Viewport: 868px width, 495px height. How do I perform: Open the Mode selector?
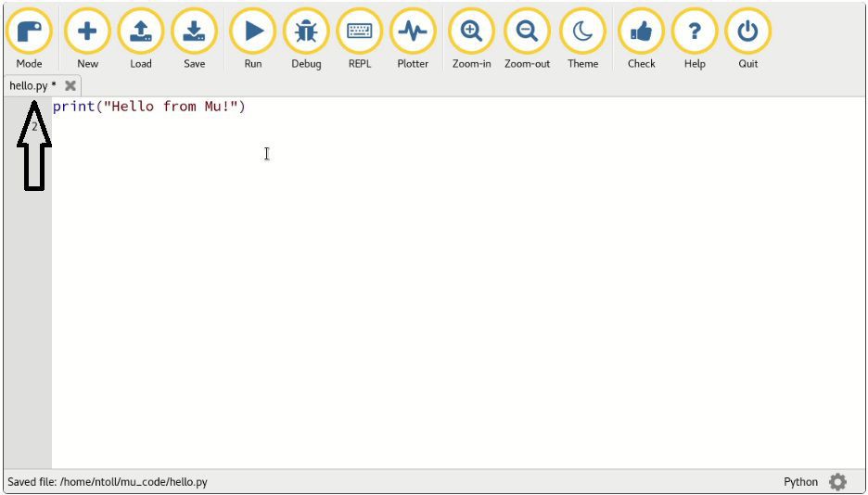pos(29,39)
